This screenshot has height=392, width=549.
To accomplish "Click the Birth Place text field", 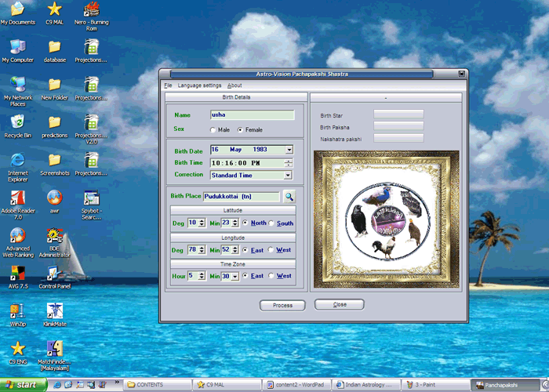I will coord(242,197).
